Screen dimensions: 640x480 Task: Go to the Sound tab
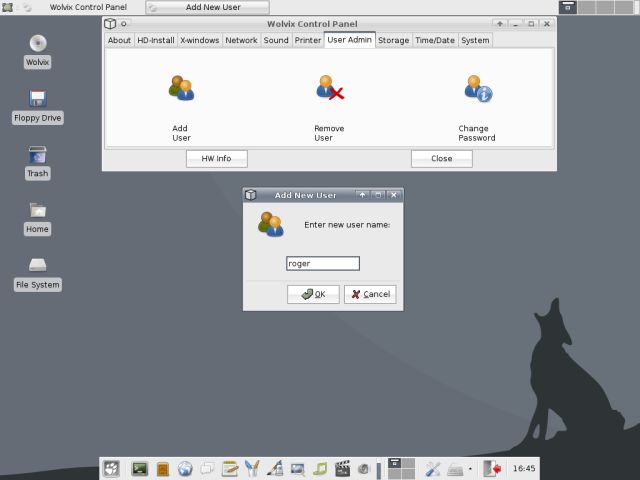(x=276, y=40)
